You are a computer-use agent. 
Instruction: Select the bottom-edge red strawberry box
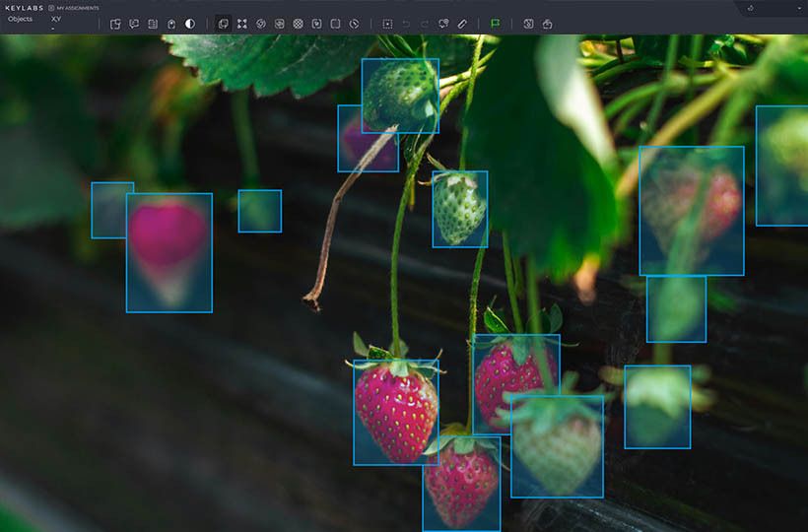click(461, 484)
